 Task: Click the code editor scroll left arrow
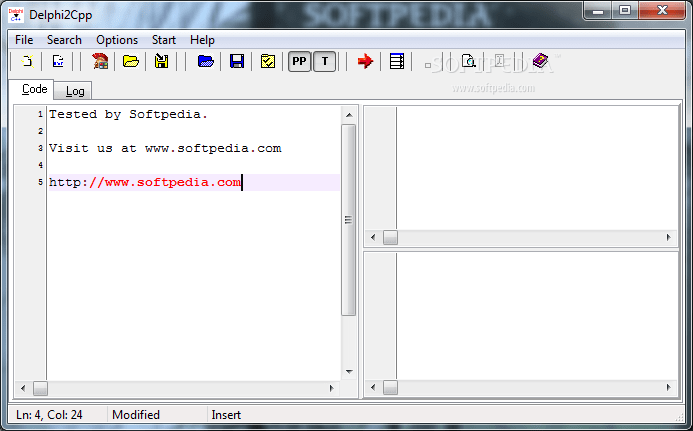pos(23,389)
